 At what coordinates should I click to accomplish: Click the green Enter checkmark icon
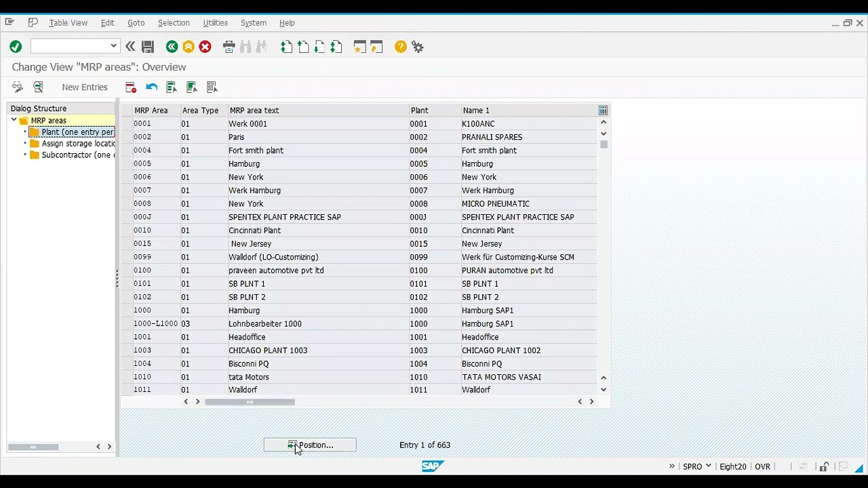coord(16,47)
